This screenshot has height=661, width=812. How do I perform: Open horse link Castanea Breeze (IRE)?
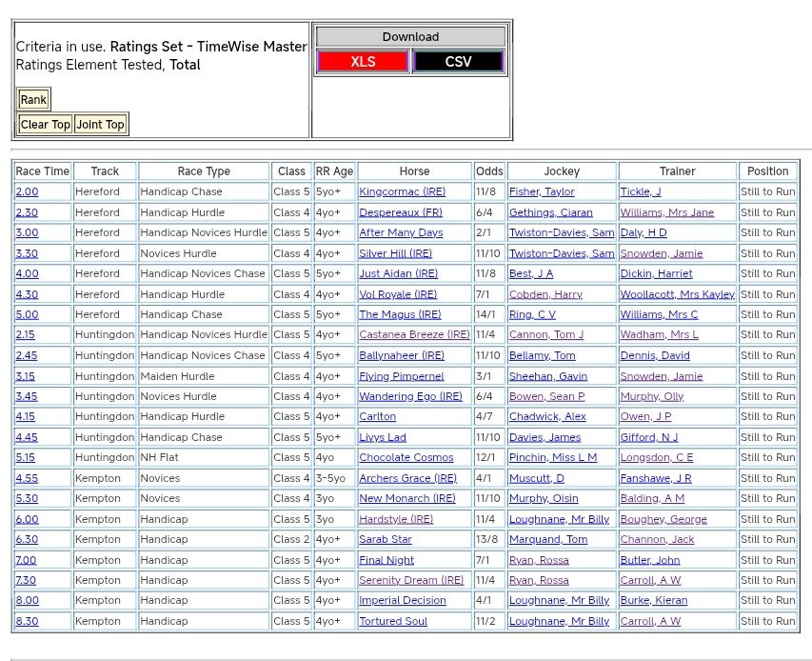(x=414, y=335)
